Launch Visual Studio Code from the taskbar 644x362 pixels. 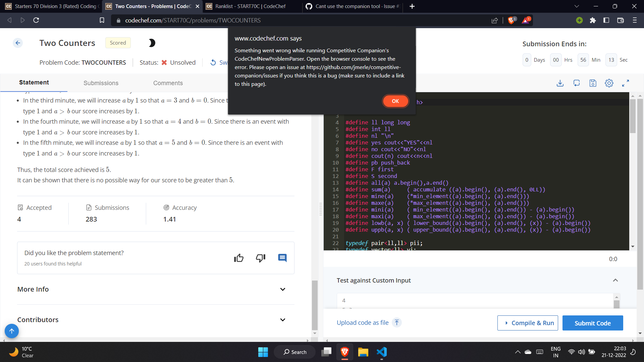click(381, 352)
